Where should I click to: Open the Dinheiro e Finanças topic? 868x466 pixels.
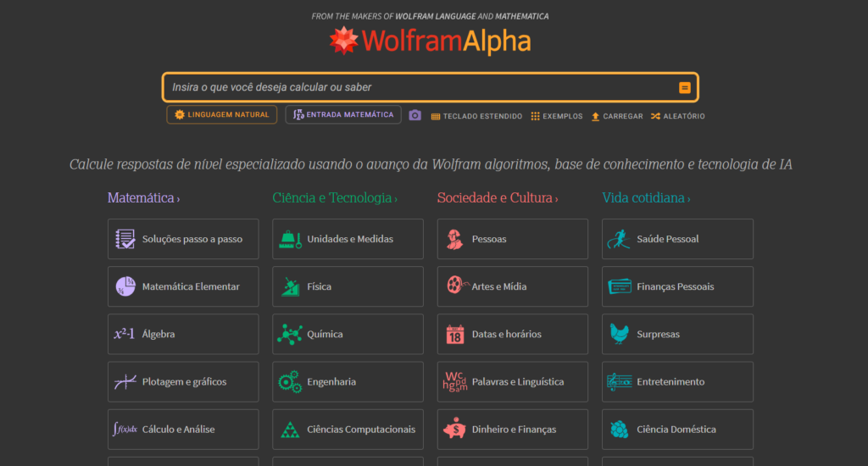[513, 430]
